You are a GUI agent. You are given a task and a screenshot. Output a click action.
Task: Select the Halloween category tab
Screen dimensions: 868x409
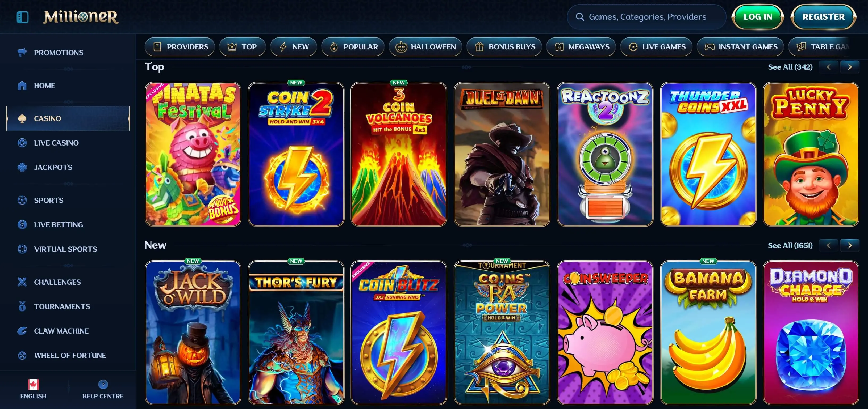point(425,47)
